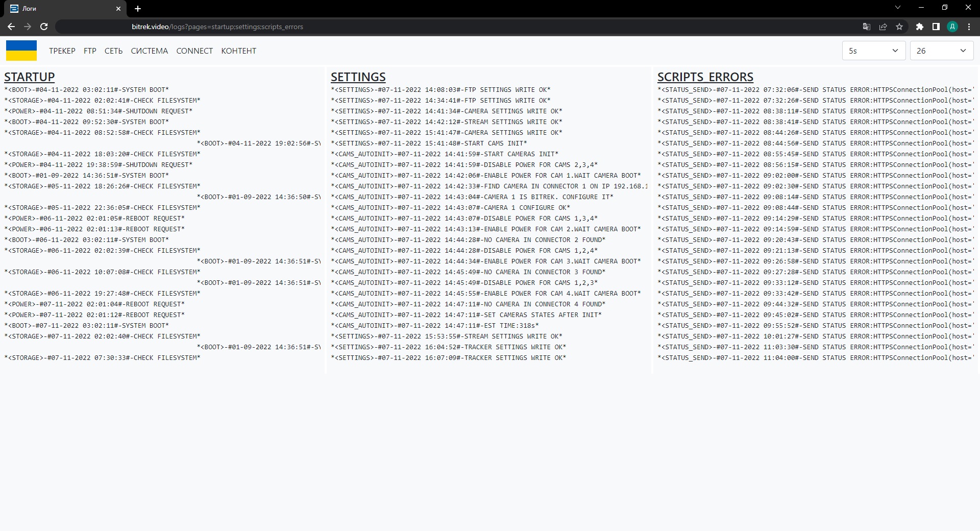Open the Google Translate page icon
This screenshot has height=531, width=980.
point(867,27)
